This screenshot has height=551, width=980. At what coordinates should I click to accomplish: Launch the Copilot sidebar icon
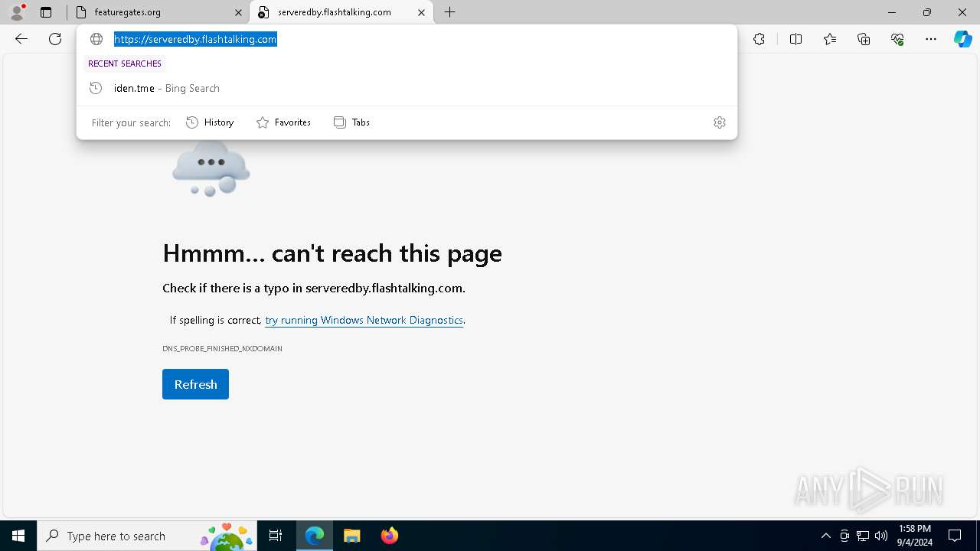coord(963,39)
